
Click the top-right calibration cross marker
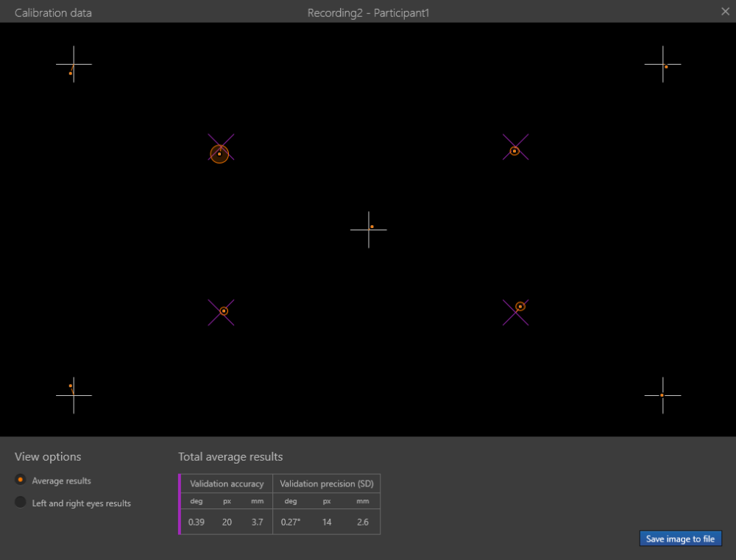(663, 65)
